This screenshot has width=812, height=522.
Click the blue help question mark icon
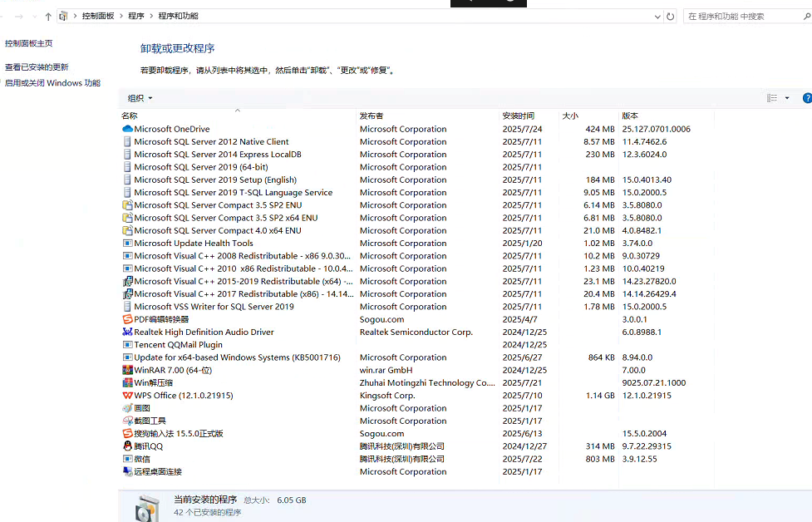click(807, 98)
